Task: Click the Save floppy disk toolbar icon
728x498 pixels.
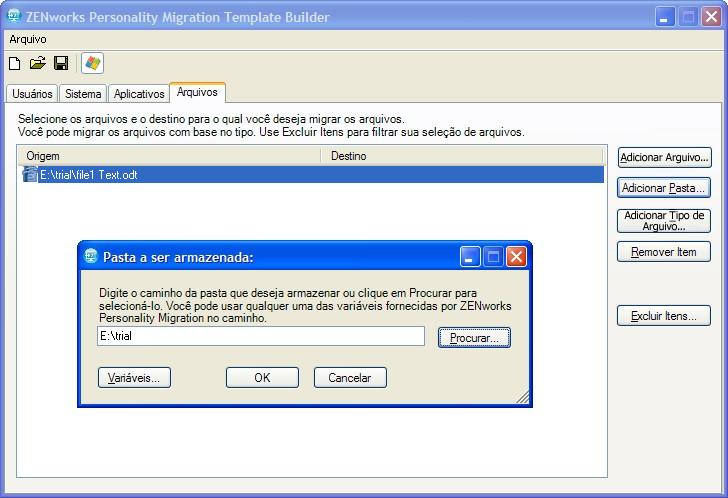Action: click(61, 63)
